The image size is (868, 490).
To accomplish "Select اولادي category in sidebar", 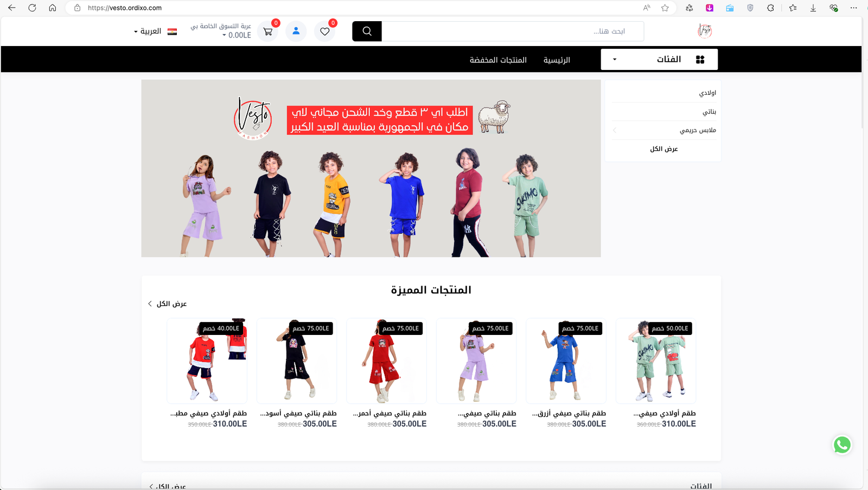I will coord(707,93).
